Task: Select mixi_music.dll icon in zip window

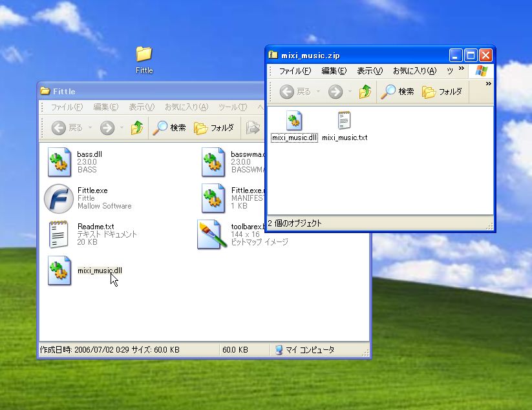Action: [294, 121]
